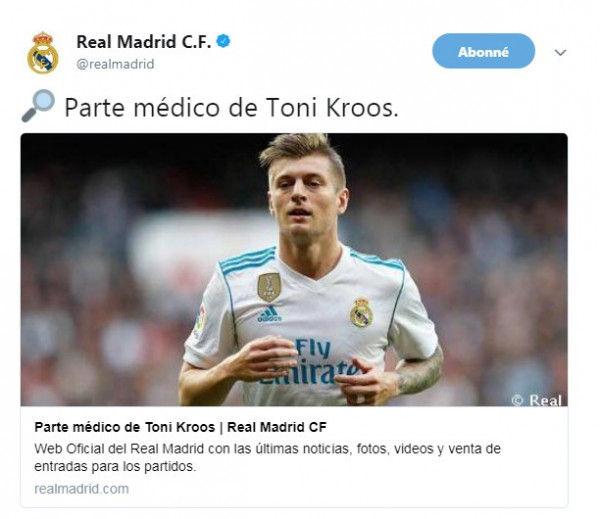Image resolution: width=600 pixels, height=519 pixels.
Task: Click the magnifying glass emoji
Action: click(x=38, y=106)
